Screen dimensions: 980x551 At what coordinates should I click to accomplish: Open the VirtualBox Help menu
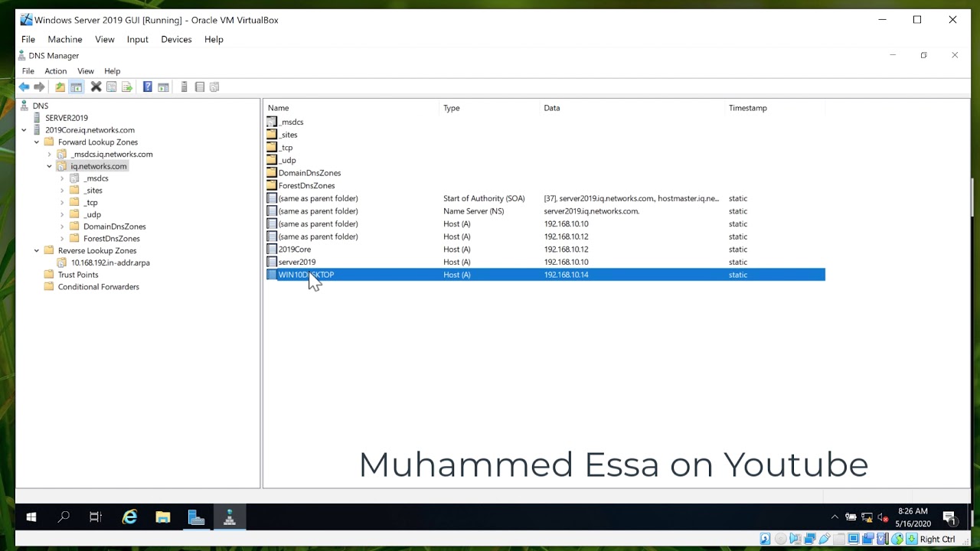tap(214, 39)
